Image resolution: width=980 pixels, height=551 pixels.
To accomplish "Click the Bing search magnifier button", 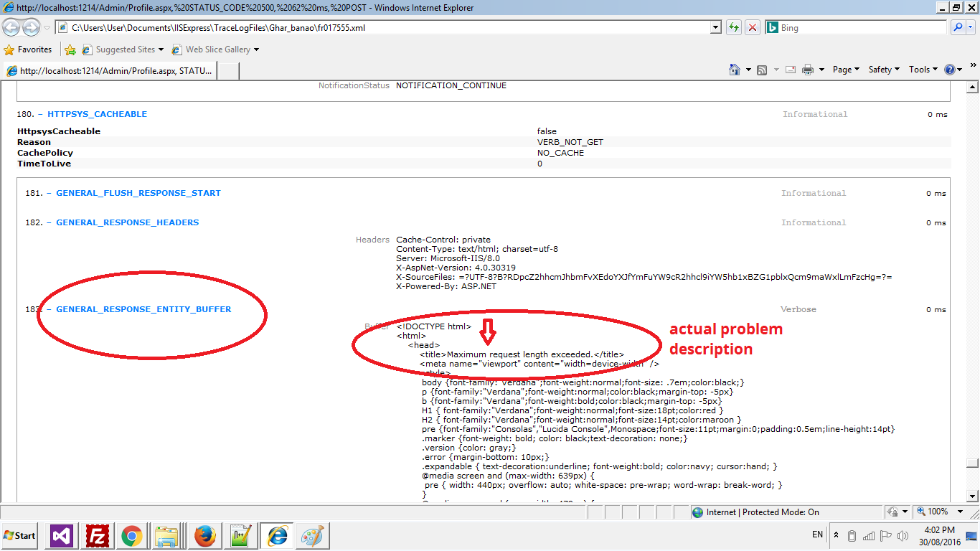I will coord(958,27).
